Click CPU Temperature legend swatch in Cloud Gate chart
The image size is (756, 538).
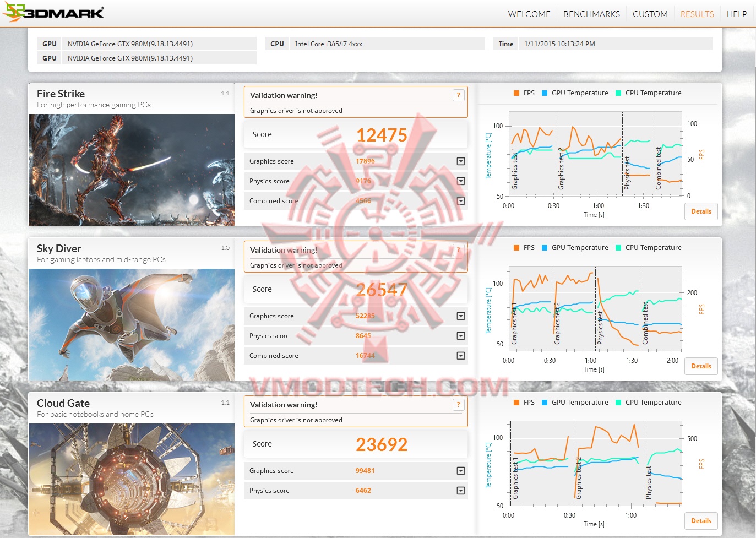coord(618,403)
